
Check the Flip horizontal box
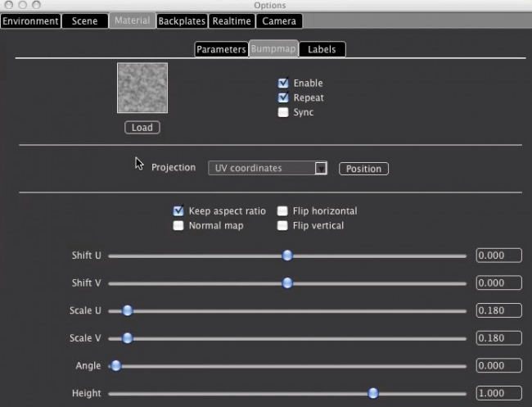pos(282,210)
